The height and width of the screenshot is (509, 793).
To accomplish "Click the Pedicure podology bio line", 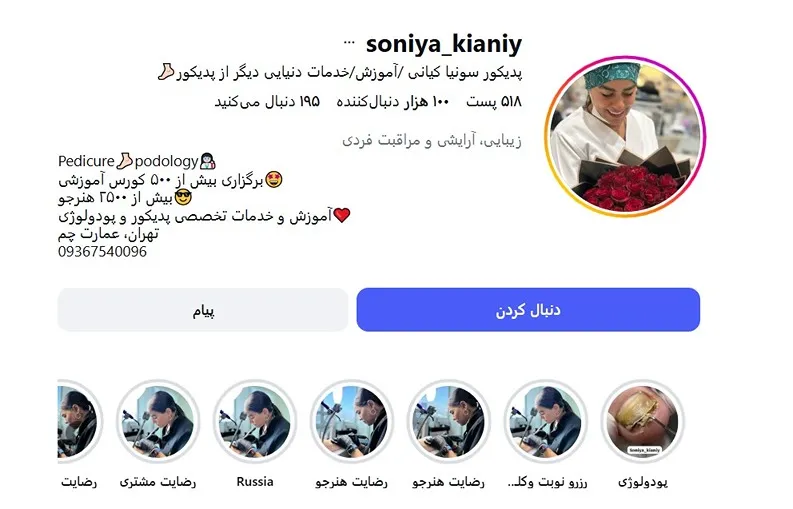I will (137, 161).
